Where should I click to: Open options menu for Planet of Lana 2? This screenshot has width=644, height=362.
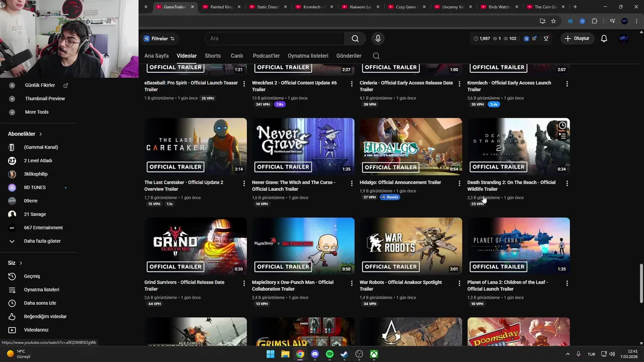pos(567,284)
